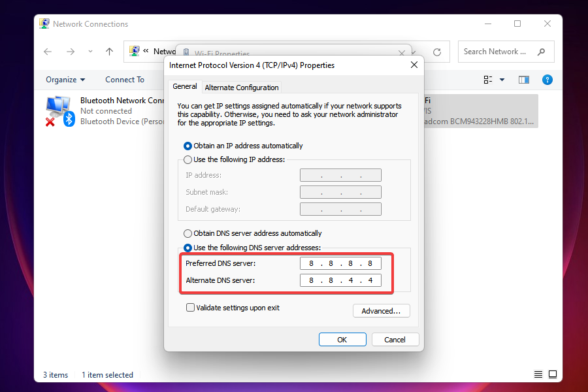Open the Advanced settings button
The image size is (588, 392).
pyautogui.click(x=381, y=311)
